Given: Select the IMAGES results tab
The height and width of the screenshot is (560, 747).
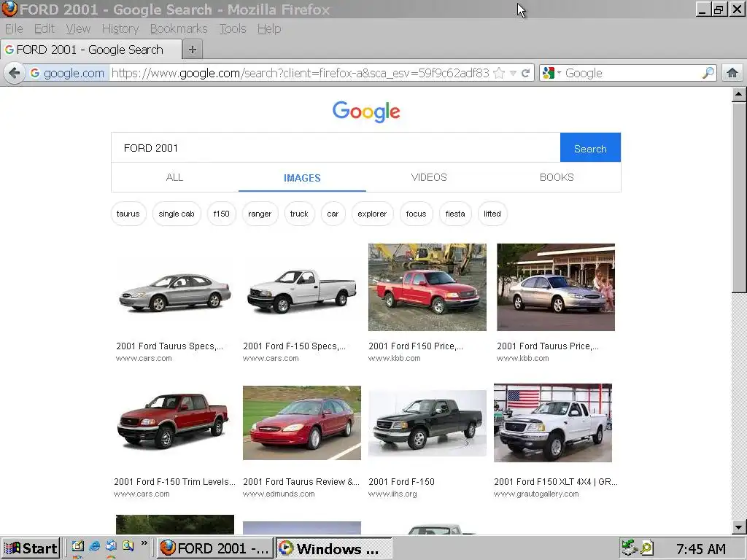Looking at the screenshot, I should pos(302,178).
